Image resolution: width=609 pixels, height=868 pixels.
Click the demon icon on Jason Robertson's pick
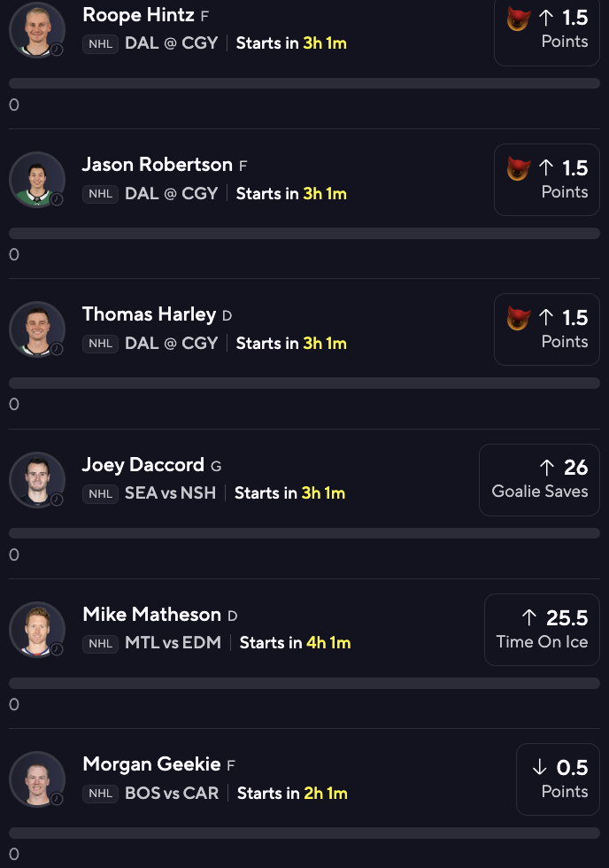click(x=519, y=169)
